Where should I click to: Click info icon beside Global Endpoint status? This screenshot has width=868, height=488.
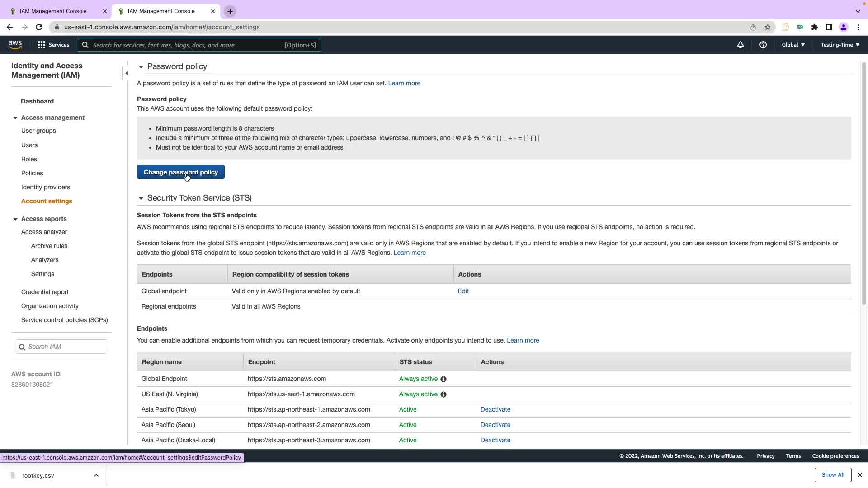[x=443, y=379]
